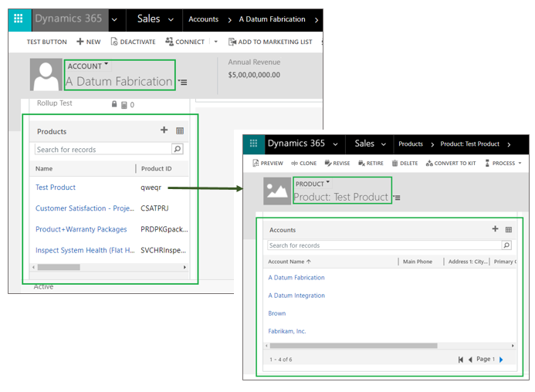The height and width of the screenshot is (392, 535).
Task: Open Test Product link
Action: 56,188
